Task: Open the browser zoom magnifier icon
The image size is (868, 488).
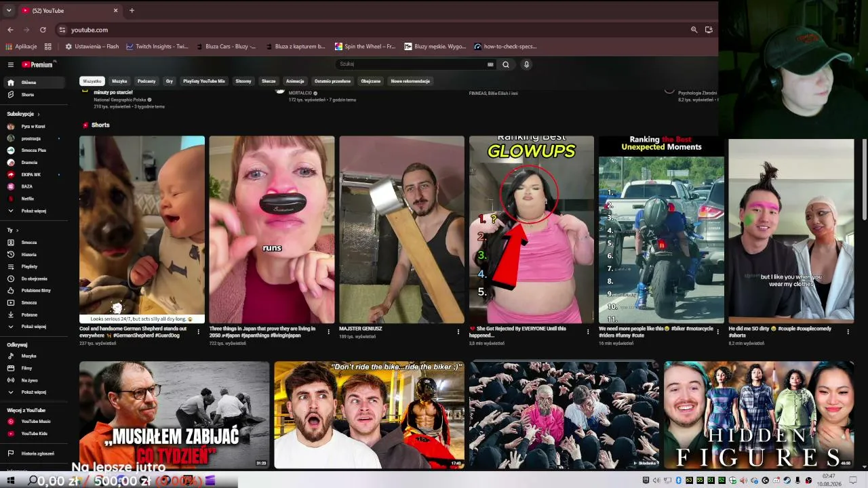Action: [x=694, y=30]
